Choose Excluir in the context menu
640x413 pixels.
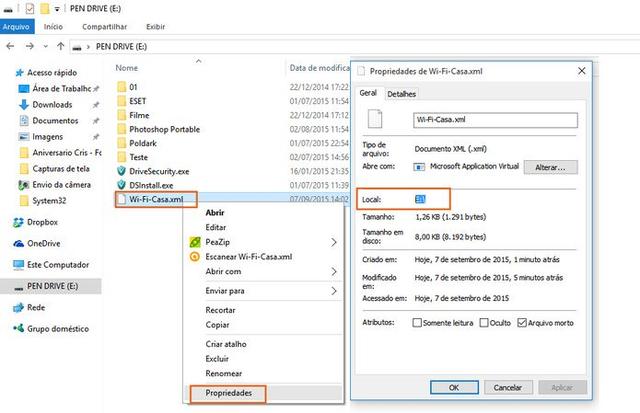pos(217,359)
